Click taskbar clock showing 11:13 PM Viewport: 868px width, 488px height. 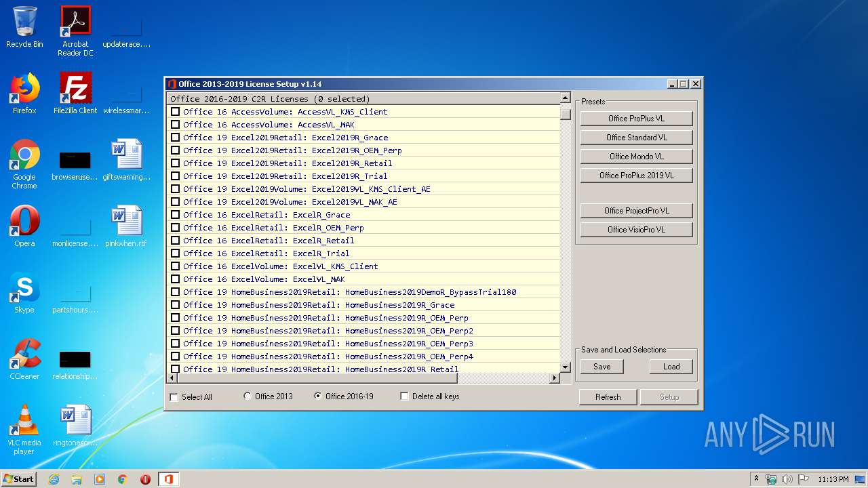tap(833, 479)
